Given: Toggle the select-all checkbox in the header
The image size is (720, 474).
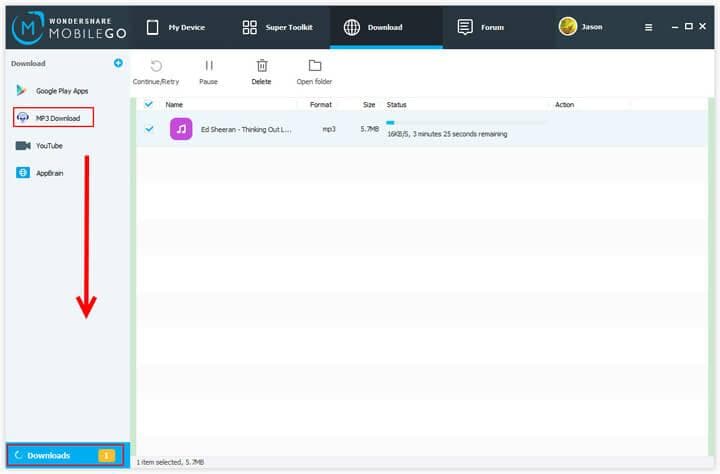Looking at the screenshot, I should tap(148, 104).
